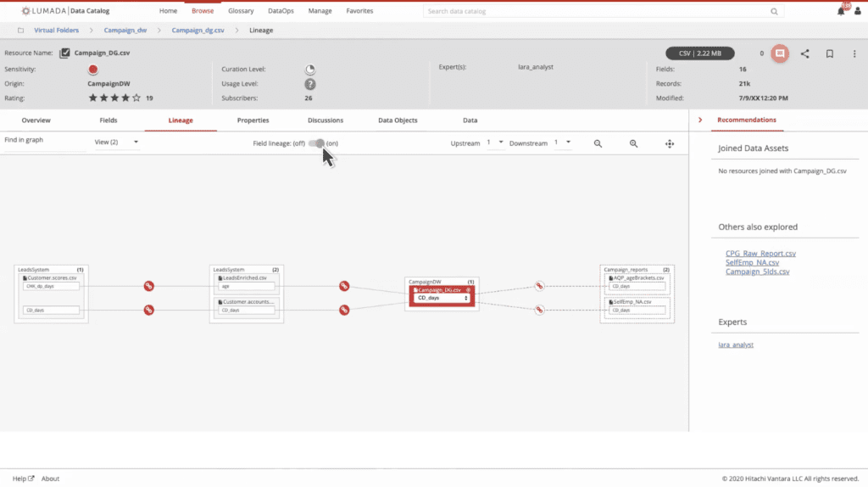Open the CPG_Raw_Report.csv link
This screenshot has height=487, width=868.
(x=760, y=253)
